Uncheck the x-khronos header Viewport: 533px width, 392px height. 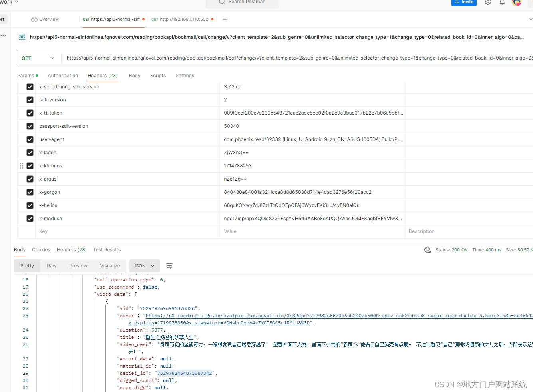30,166
